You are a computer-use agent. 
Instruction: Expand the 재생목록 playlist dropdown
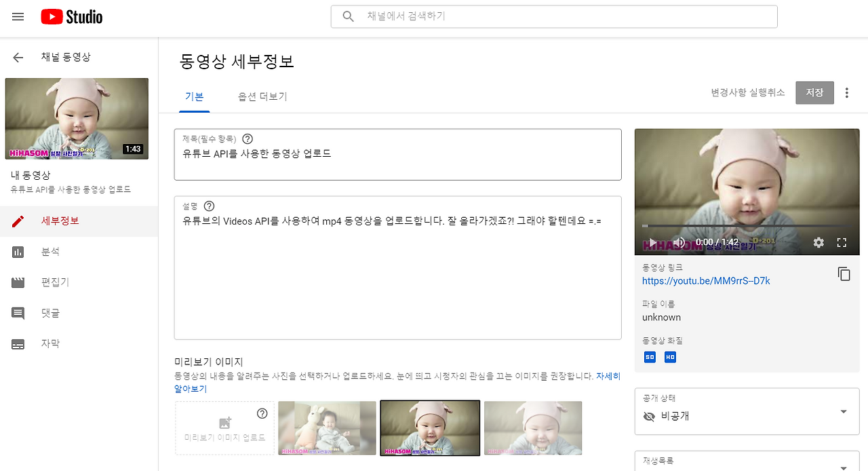747,462
